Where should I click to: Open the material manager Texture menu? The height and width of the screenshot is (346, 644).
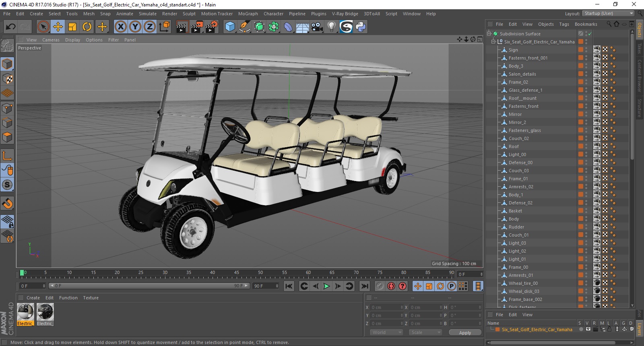click(x=91, y=298)
